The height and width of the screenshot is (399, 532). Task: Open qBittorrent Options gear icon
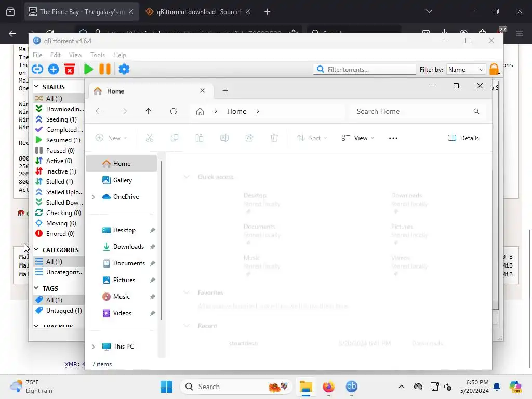124,69
